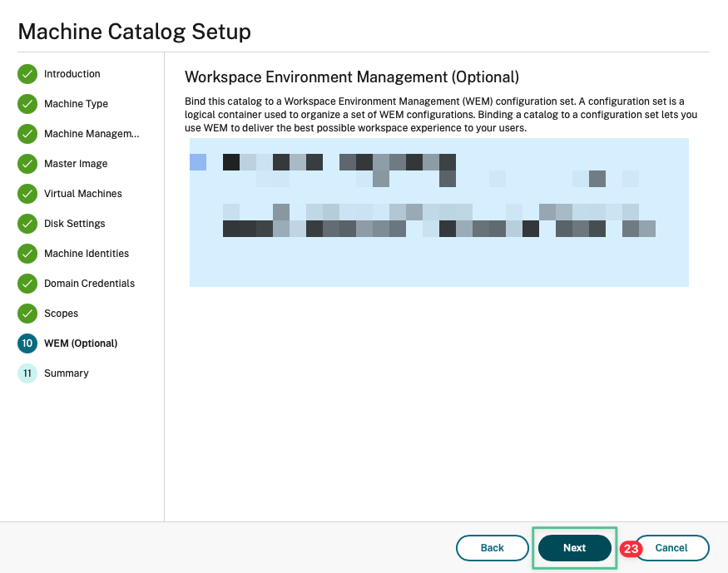Click the Domain Credentials checkmark icon
The height and width of the screenshot is (573, 728).
coord(27,284)
